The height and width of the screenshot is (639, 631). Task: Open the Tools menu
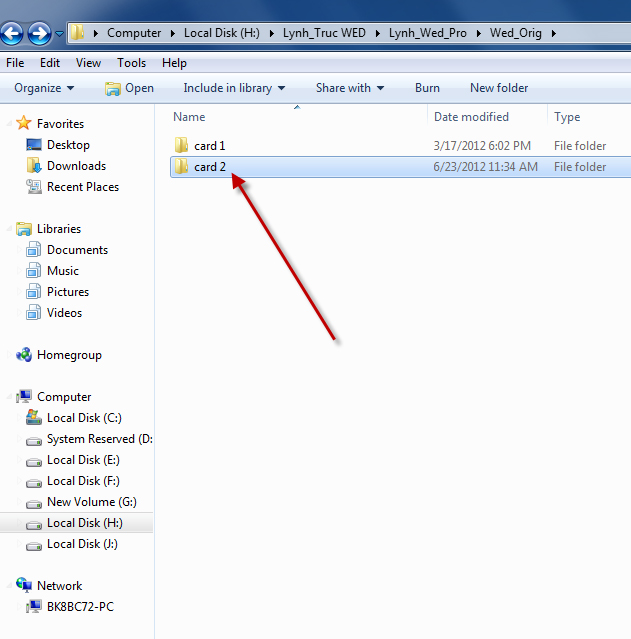(131, 63)
